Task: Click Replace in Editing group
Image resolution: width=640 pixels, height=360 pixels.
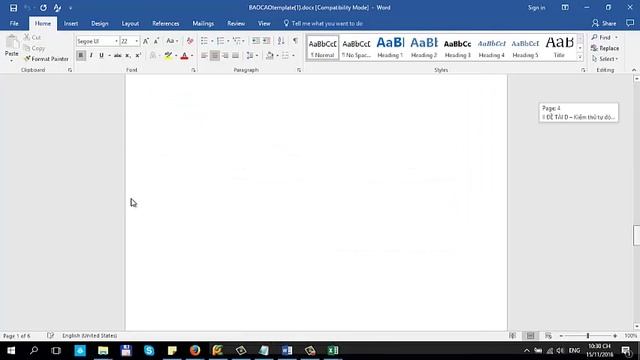Action: point(605,48)
